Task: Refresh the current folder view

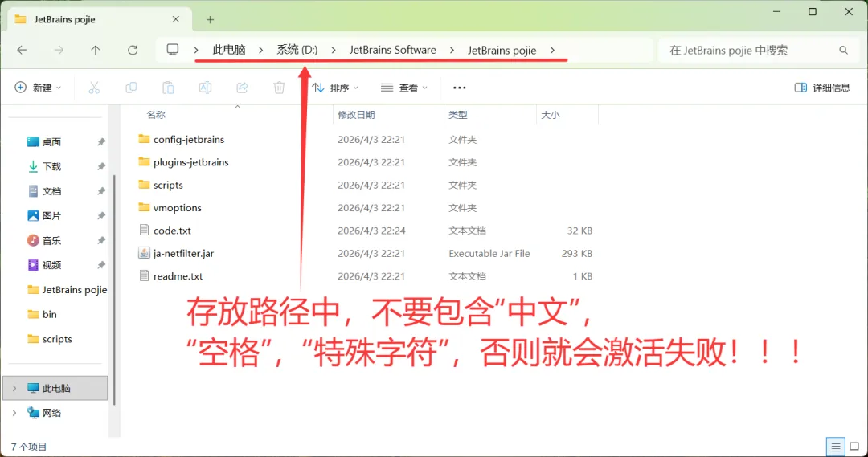Action: (x=133, y=51)
